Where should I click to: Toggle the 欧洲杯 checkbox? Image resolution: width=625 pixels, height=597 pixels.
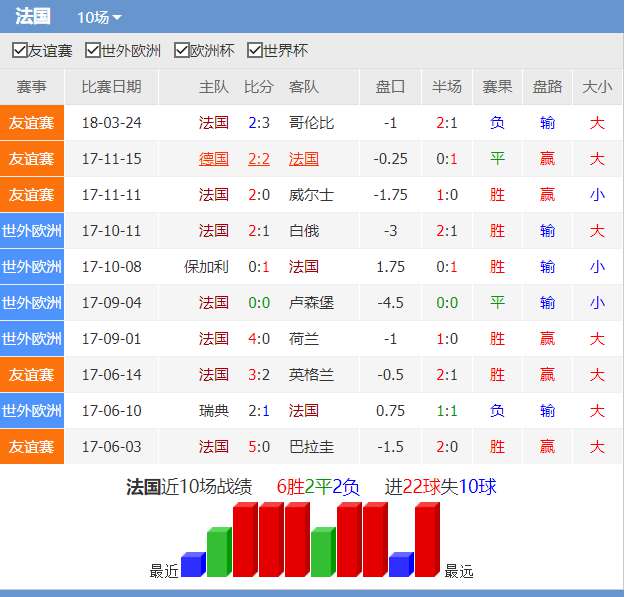pos(181,51)
